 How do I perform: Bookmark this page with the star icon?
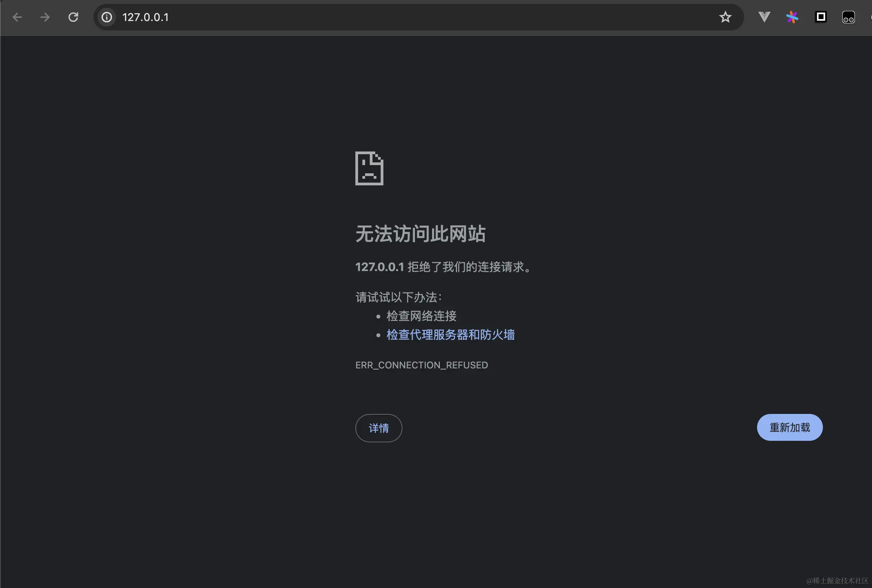(x=725, y=17)
